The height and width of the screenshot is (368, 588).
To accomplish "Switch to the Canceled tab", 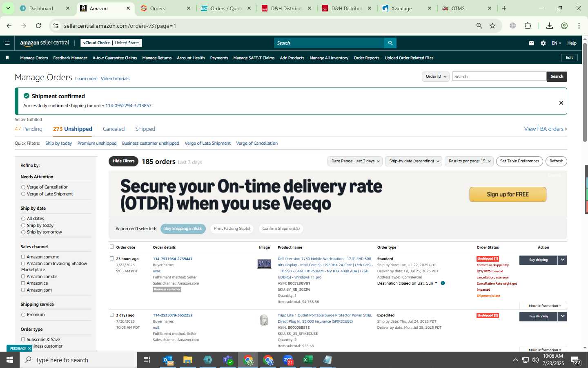I will click(114, 129).
